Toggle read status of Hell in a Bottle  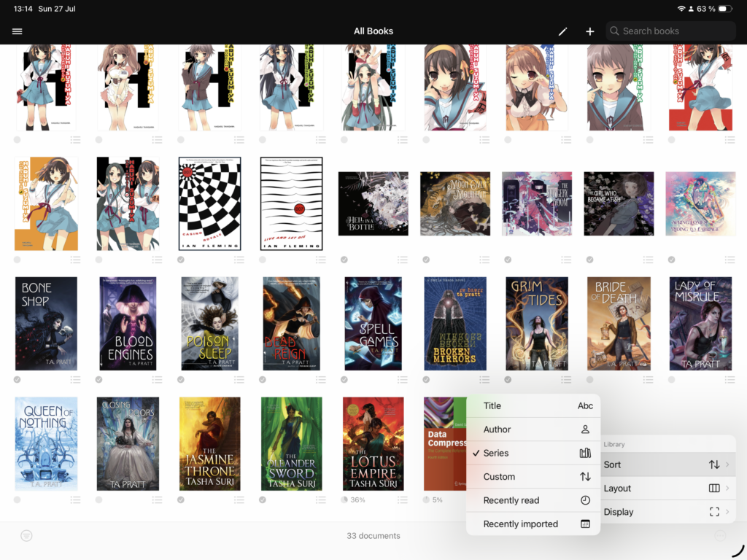(x=344, y=260)
